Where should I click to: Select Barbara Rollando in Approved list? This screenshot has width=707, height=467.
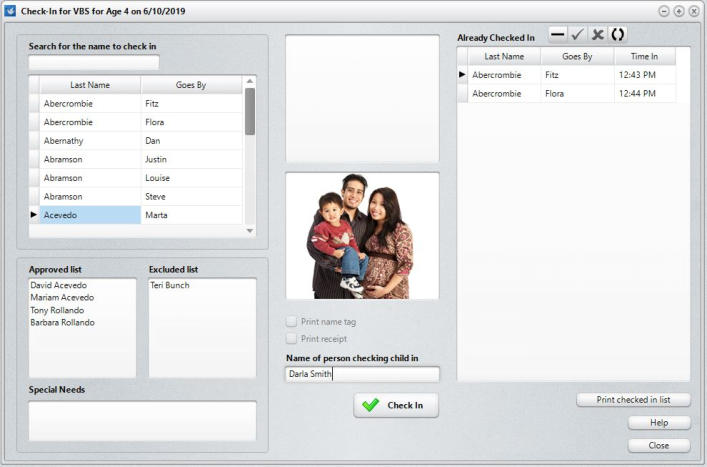63,322
